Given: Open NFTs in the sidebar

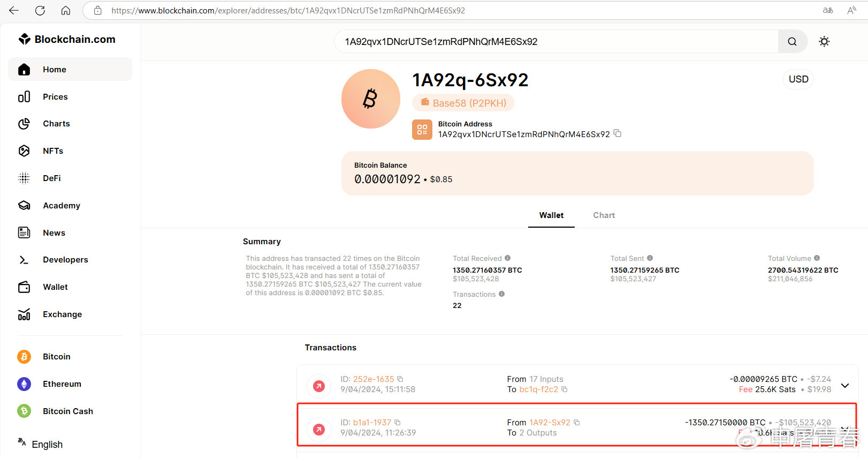Looking at the screenshot, I should pyautogui.click(x=53, y=151).
